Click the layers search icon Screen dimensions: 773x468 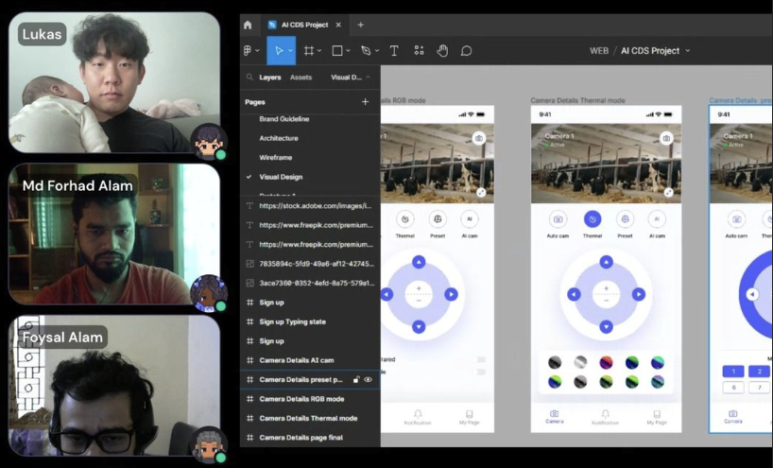click(249, 77)
